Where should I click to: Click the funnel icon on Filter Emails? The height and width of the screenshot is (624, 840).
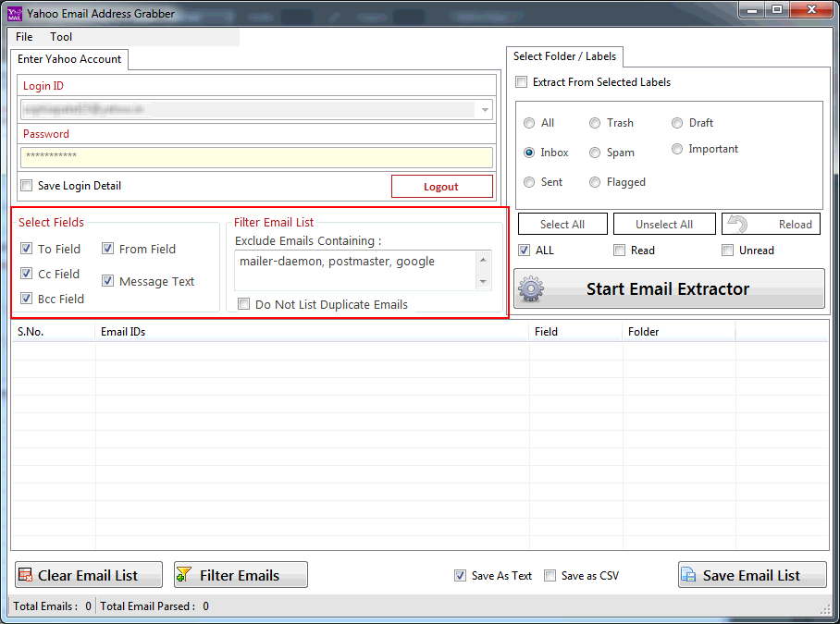[x=184, y=575]
